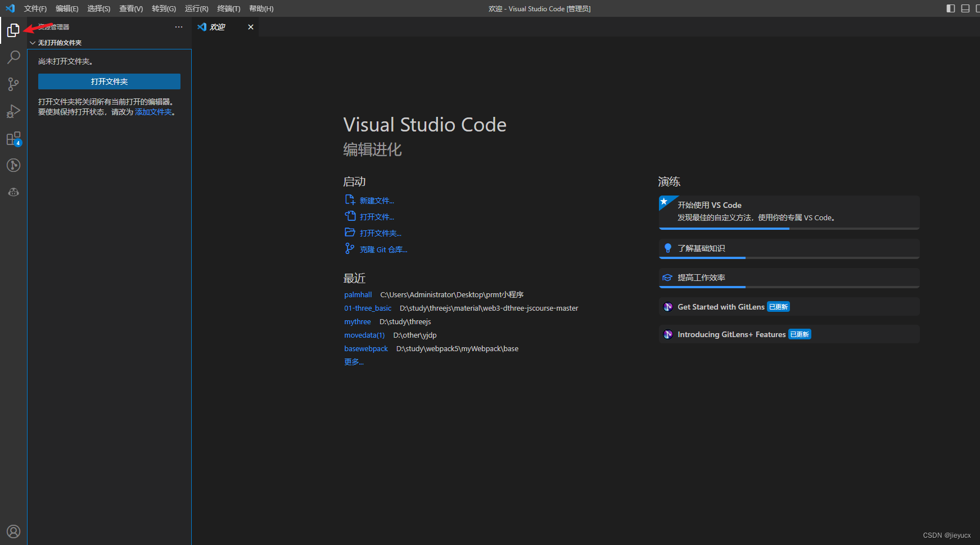This screenshot has width=980, height=545.
Task: Click the 编辑进化 subtitle text
Action: pos(373,149)
